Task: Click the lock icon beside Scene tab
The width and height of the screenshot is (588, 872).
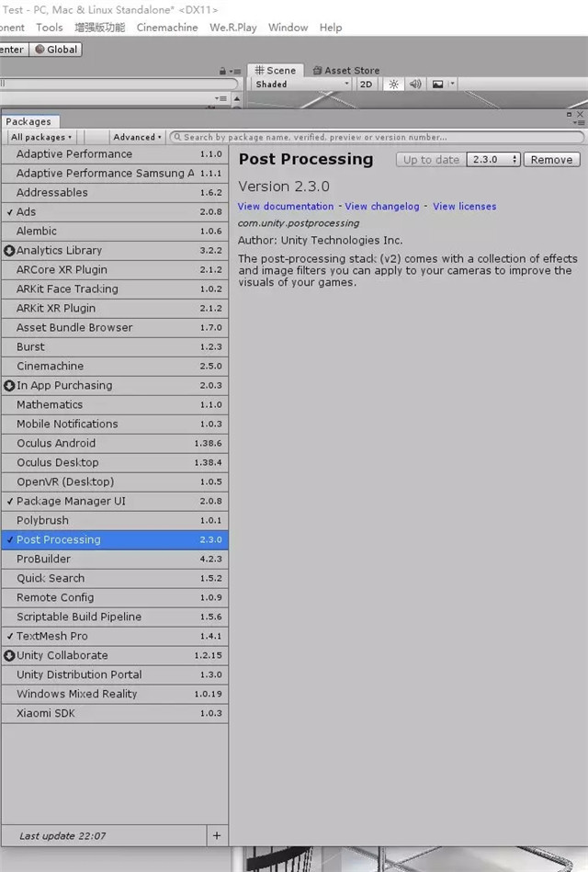Action: (223, 71)
